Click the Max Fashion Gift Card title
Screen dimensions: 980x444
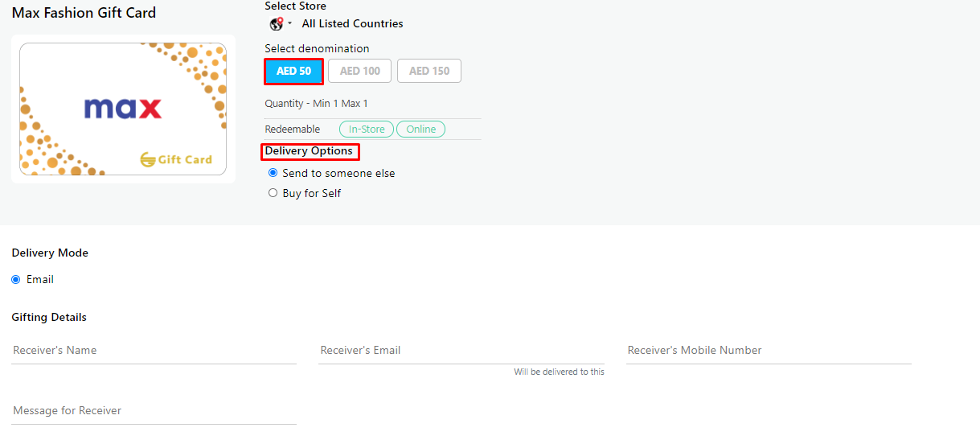[x=84, y=13]
